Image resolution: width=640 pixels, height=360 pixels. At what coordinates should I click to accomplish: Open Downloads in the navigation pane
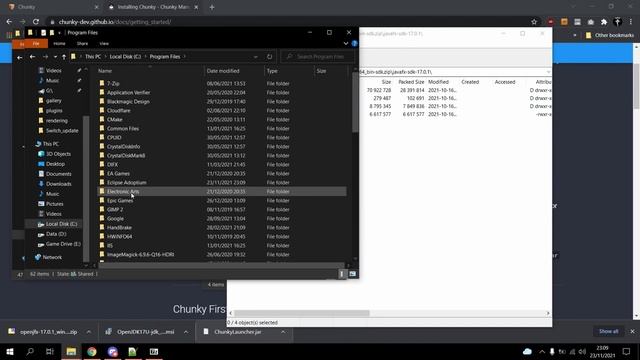coord(58,184)
